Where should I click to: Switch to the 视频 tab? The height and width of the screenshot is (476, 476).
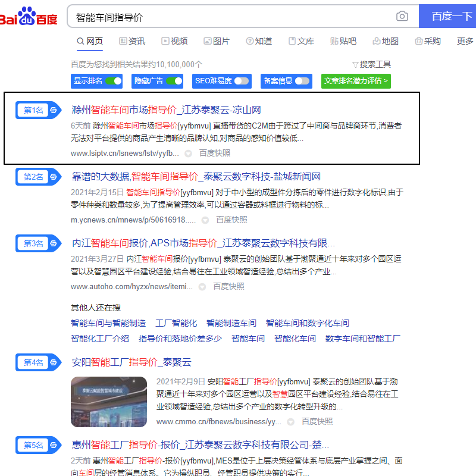[x=174, y=41]
